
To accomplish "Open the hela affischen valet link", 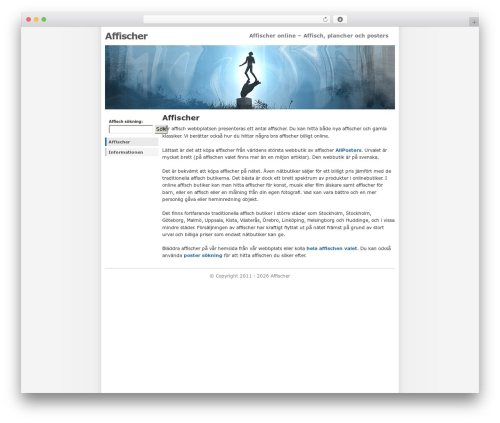I will 332,248.
